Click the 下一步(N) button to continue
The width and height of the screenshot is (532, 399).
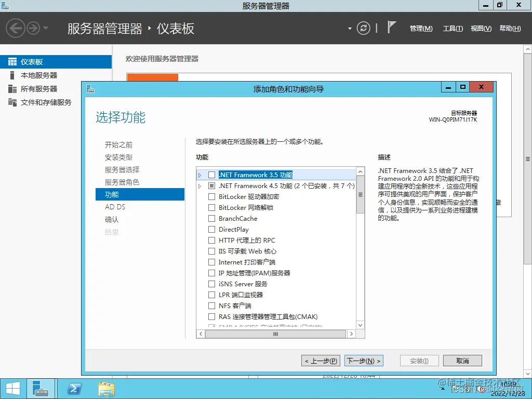(364, 360)
